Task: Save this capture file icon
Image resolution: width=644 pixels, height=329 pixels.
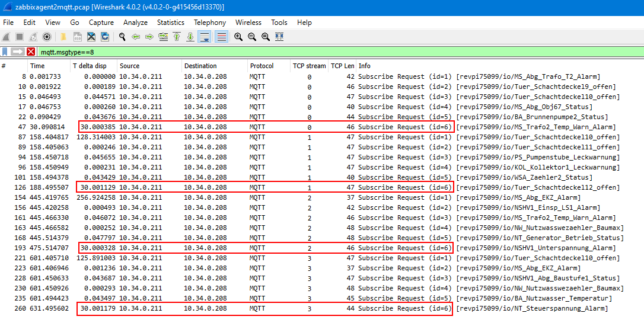Action: [x=77, y=37]
